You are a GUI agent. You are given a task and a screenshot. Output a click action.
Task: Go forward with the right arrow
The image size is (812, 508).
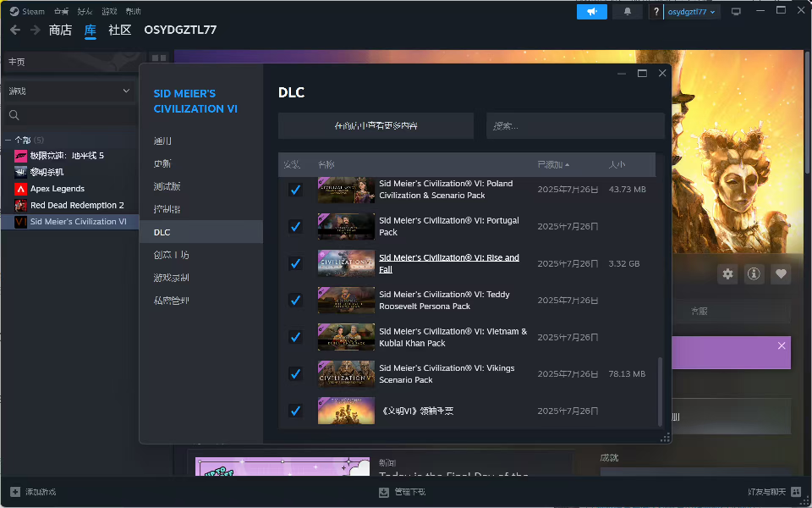[36, 30]
